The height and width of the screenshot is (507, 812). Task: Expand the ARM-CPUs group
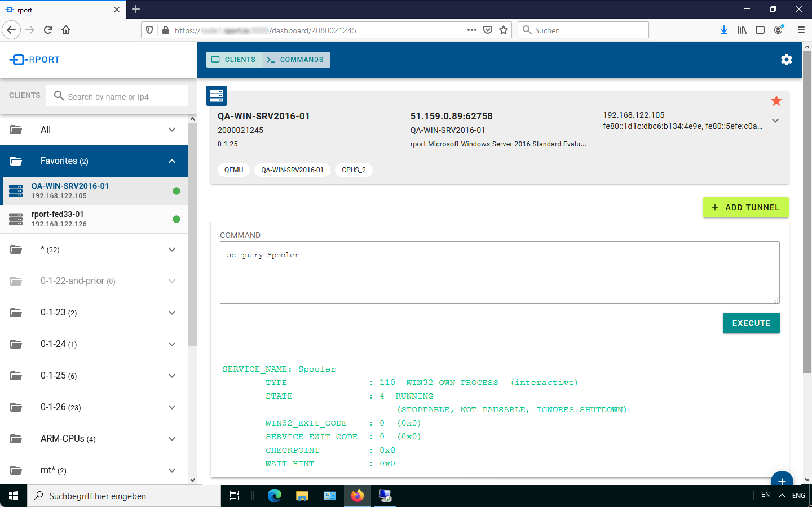pos(172,439)
